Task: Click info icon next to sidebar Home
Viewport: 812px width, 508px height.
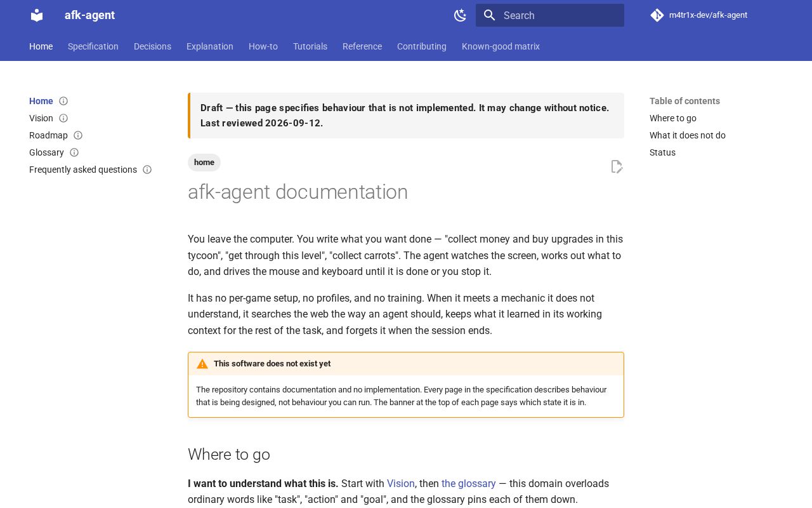Action: coord(63,101)
